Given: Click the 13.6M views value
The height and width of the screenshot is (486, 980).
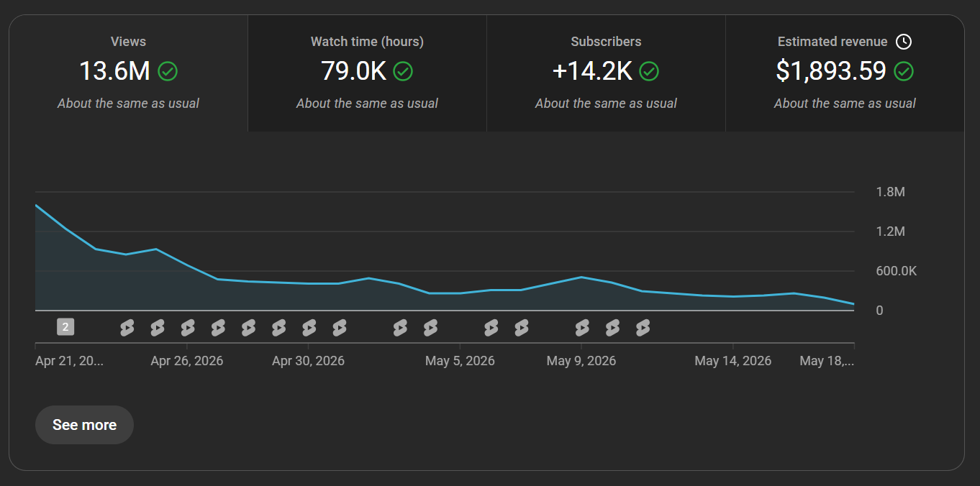Looking at the screenshot, I should (x=114, y=71).
